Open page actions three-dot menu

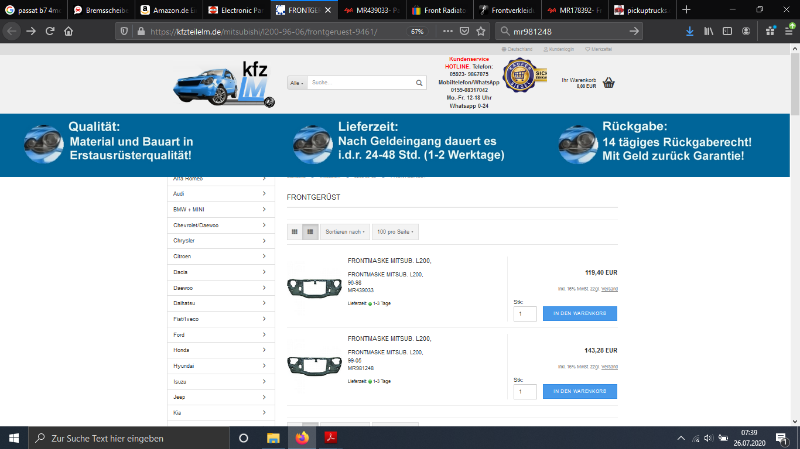pos(447,32)
